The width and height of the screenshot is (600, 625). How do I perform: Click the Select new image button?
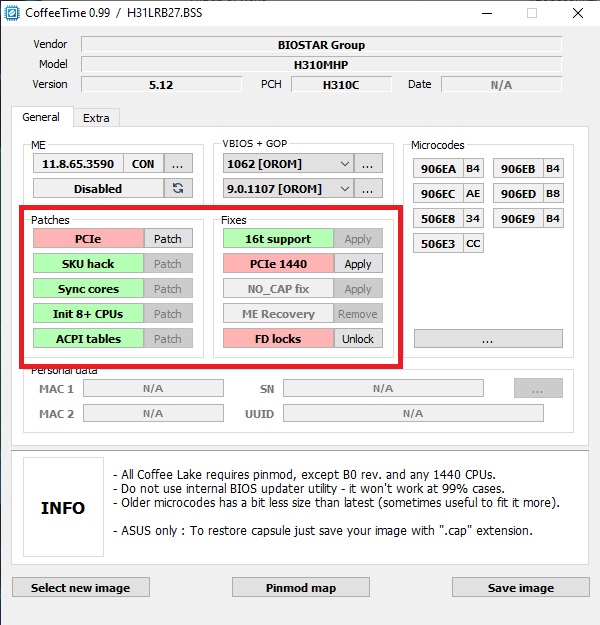click(x=81, y=587)
